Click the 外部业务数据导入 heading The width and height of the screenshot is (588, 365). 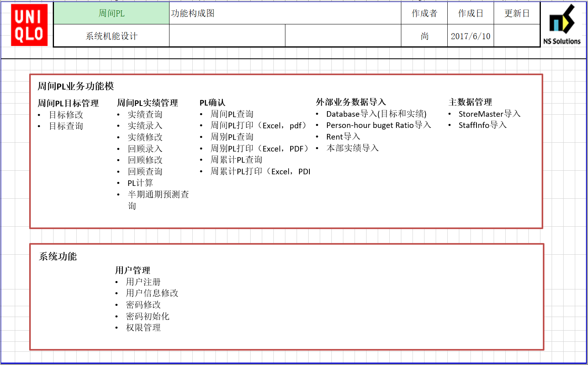[351, 102]
